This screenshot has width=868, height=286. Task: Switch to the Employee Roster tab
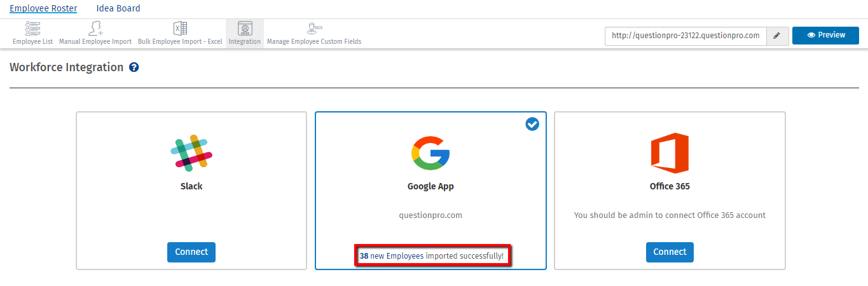point(43,9)
